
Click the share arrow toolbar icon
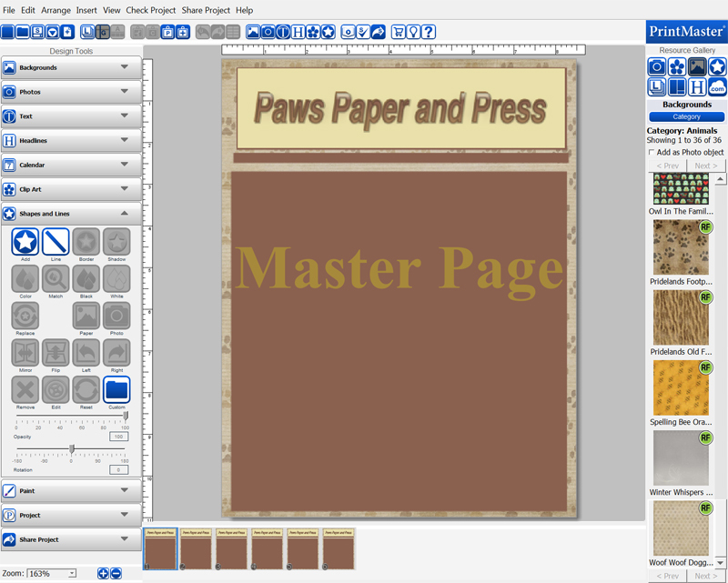[379, 32]
